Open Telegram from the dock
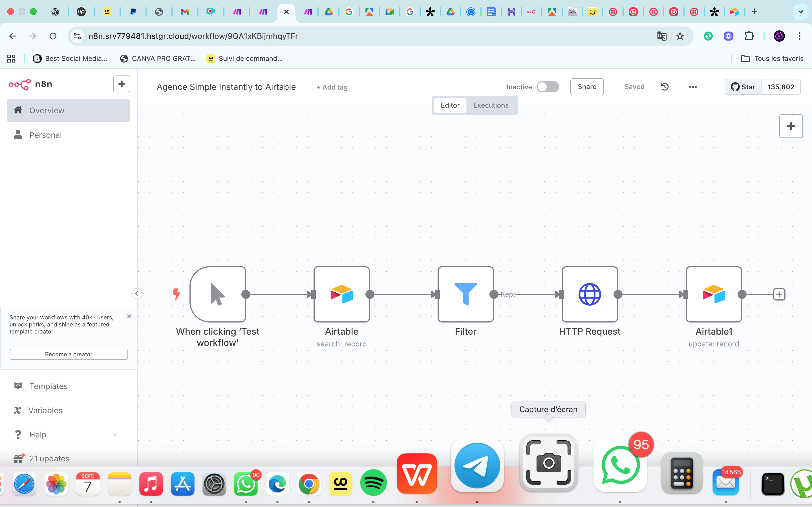This screenshot has width=812, height=507. pyautogui.click(x=477, y=466)
